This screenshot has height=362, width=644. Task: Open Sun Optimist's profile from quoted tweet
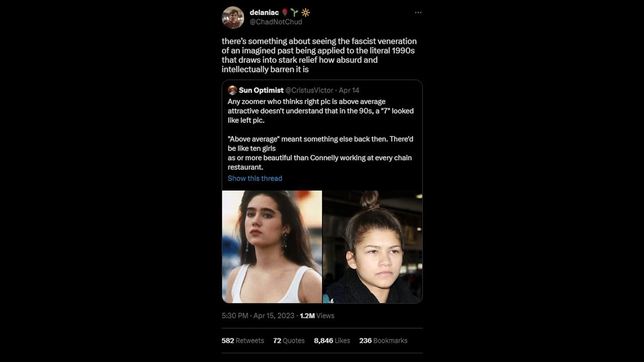pos(261,90)
